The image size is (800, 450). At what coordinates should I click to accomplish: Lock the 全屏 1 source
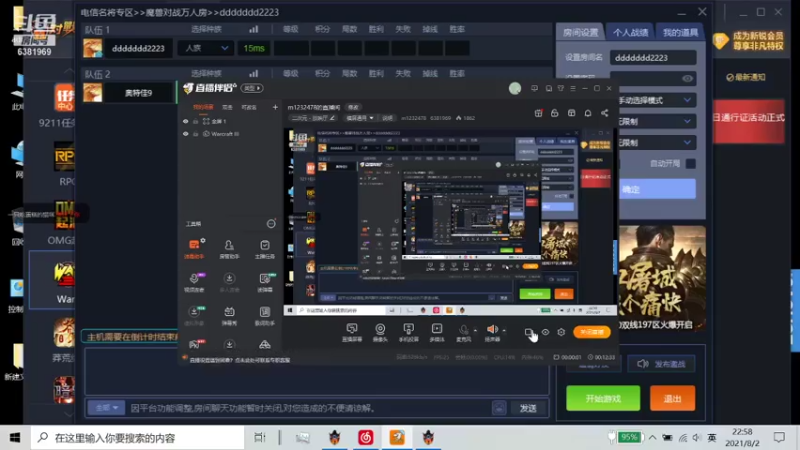(195, 121)
